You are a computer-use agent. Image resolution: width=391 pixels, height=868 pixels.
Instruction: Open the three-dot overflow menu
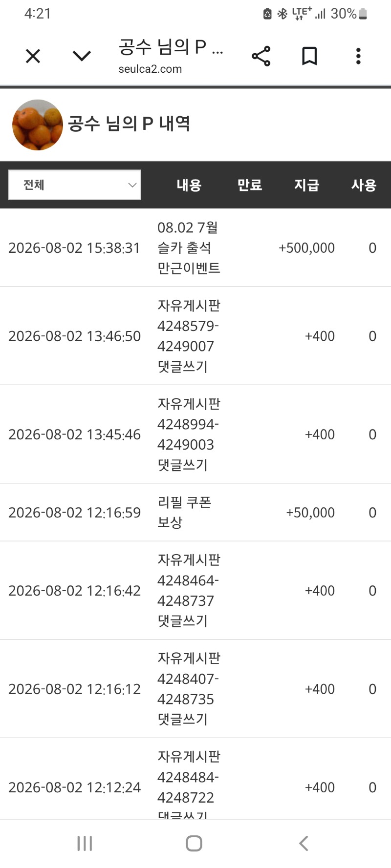coord(358,56)
